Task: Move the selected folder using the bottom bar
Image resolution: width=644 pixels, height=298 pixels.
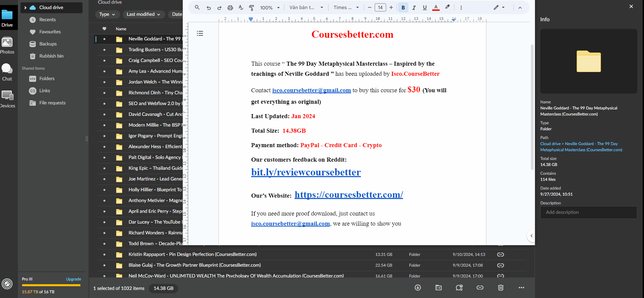Action: (439, 288)
